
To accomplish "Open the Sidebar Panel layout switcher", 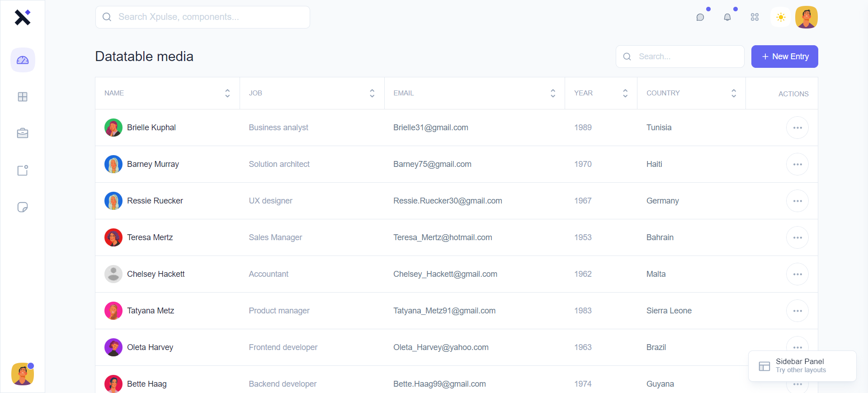I will point(802,366).
